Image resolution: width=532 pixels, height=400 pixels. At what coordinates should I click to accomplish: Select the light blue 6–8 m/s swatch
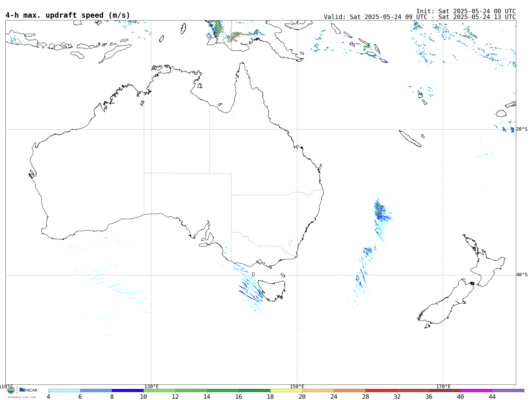click(96, 391)
